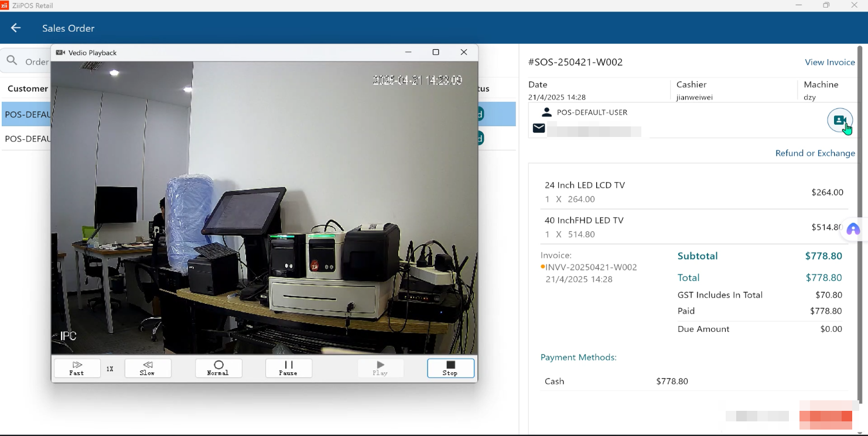Click the back arrow in Sales Order header
The height and width of the screenshot is (436, 868).
click(x=16, y=28)
